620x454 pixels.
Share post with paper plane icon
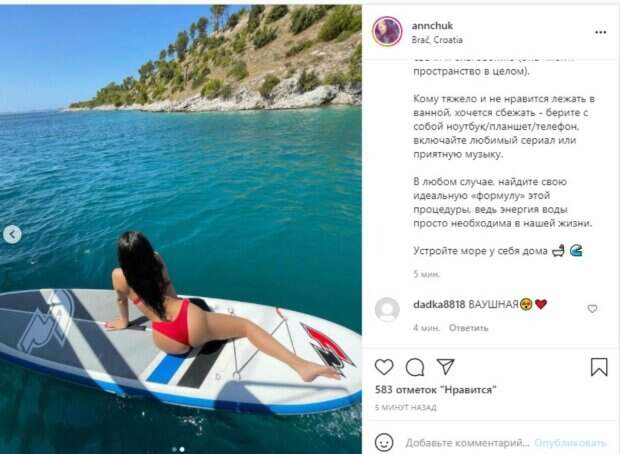pyautogui.click(x=446, y=367)
